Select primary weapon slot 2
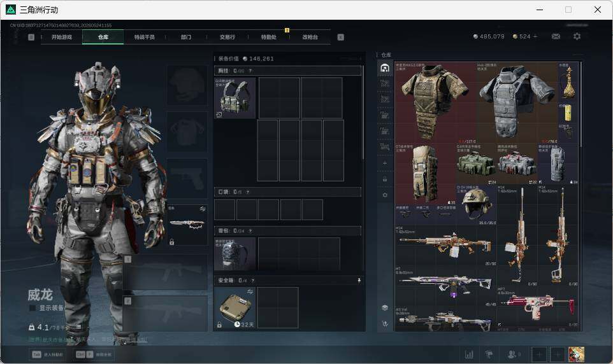The width and height of the screenshot is (613, 364). point(166,314)
